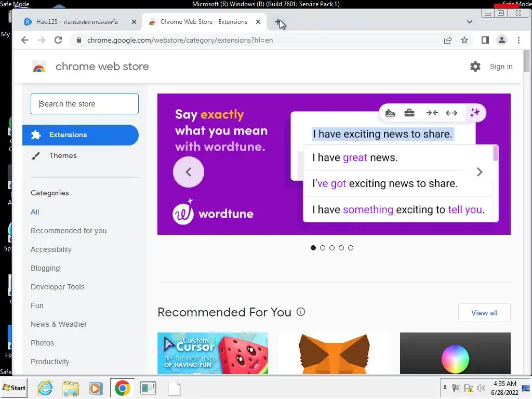Image resolution: width=532 pixels, height=399 pixels.
Task: Click the browser forward arrow
Action: click(42, 40)
